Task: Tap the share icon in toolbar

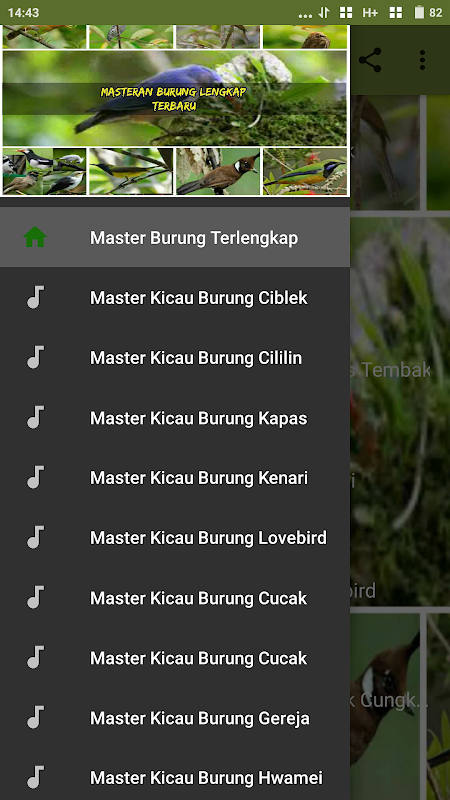Action: coord(370,60)
